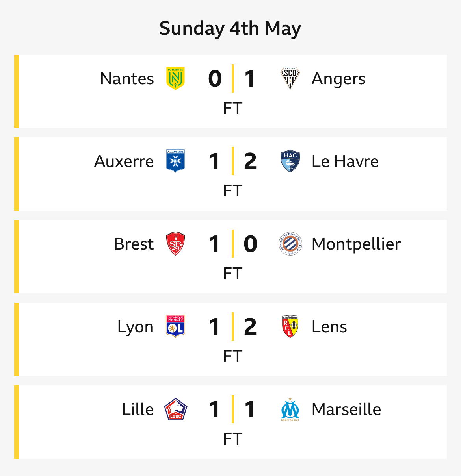Image resolution: width=461 pixels, height=476 pixels.
Task: Select the AJ Auxerre blue badge
Action: click(x=176, y=161)
